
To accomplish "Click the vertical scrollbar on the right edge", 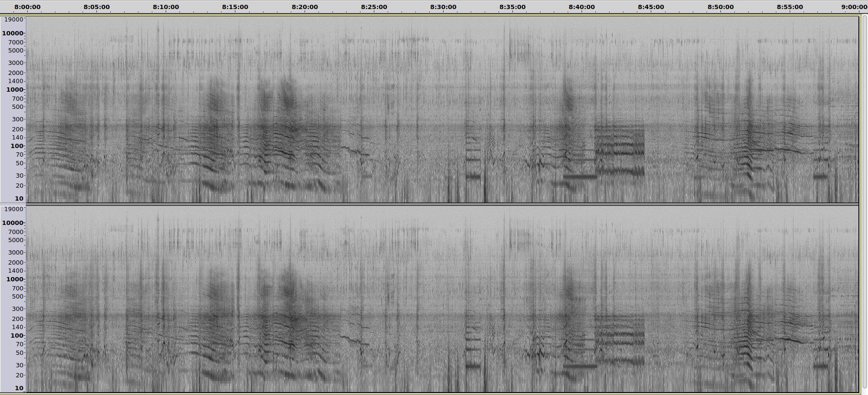I will [864, 201].
